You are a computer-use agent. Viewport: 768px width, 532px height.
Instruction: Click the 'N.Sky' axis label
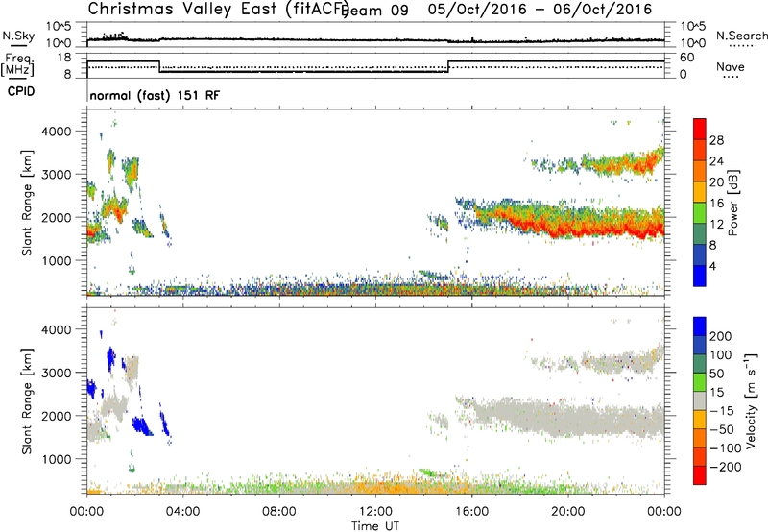[x=18, y=36]
